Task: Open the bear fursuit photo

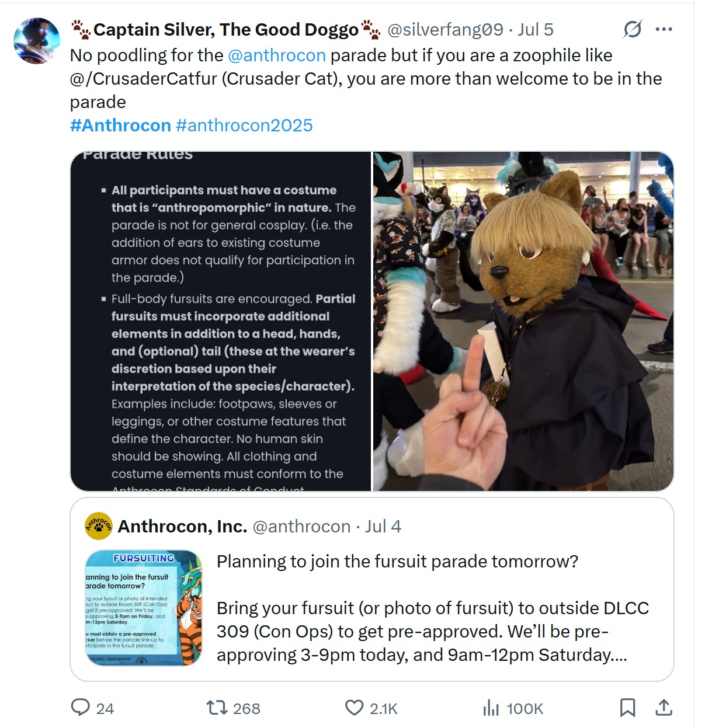Action: pos(523,321)
